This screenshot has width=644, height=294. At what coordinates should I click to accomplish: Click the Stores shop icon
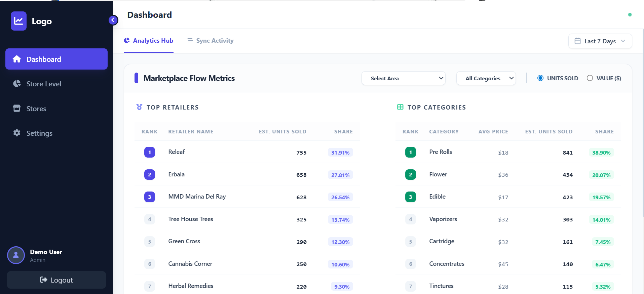tap(17, 109)
